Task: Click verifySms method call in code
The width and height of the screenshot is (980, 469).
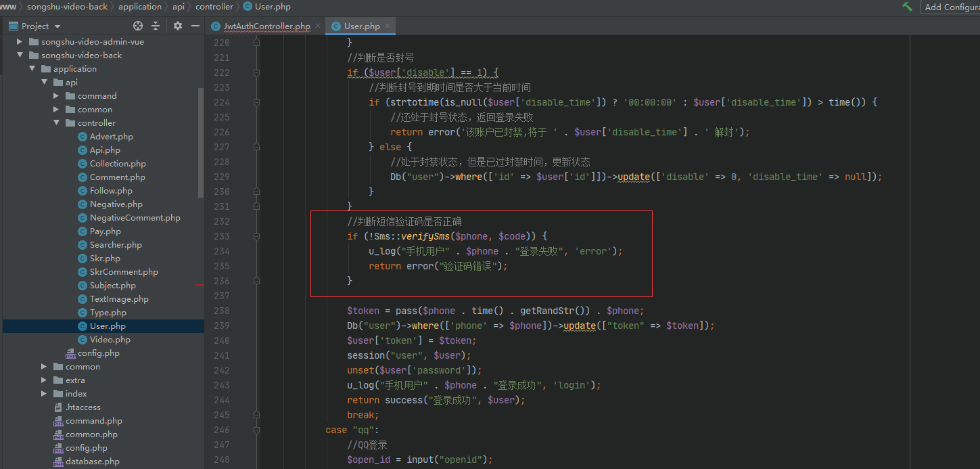Action: pyautogui.click(x=425, y=236)
